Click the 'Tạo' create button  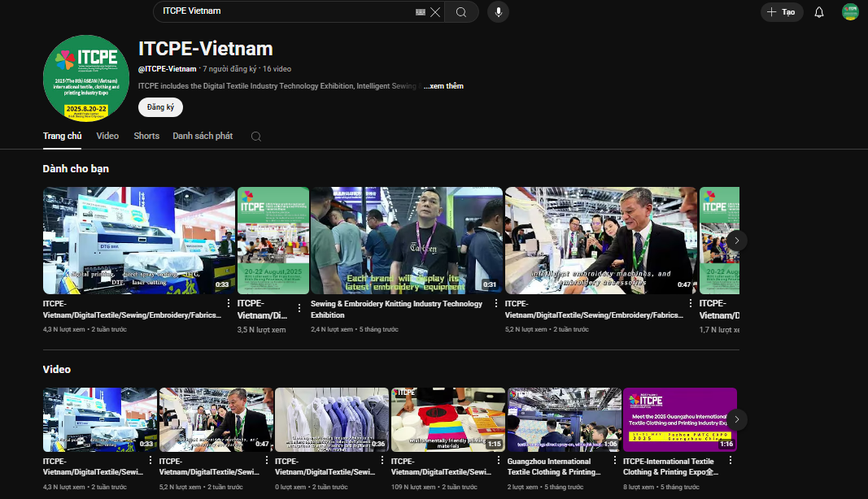point(781,12)
